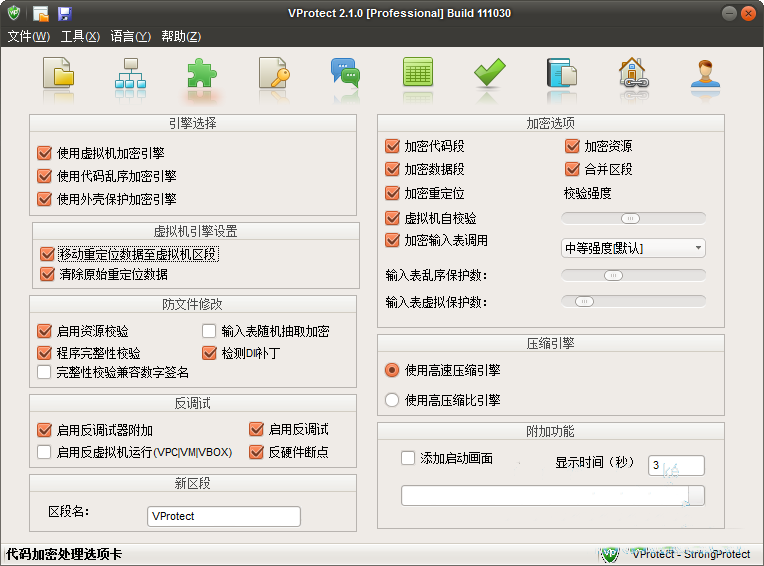Enable 输入表随机抽取加密 checkbox

coord(209,331)
